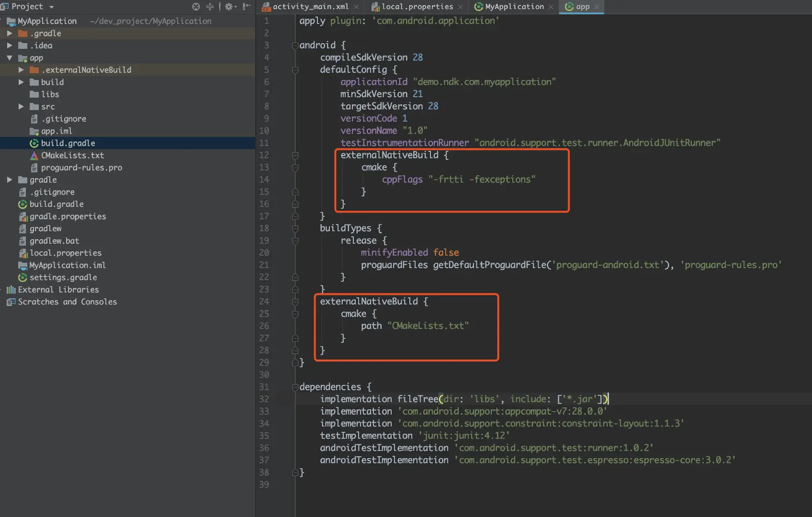
Task: Click the applicationId line in the editor
Action: [x=448, y=82]
